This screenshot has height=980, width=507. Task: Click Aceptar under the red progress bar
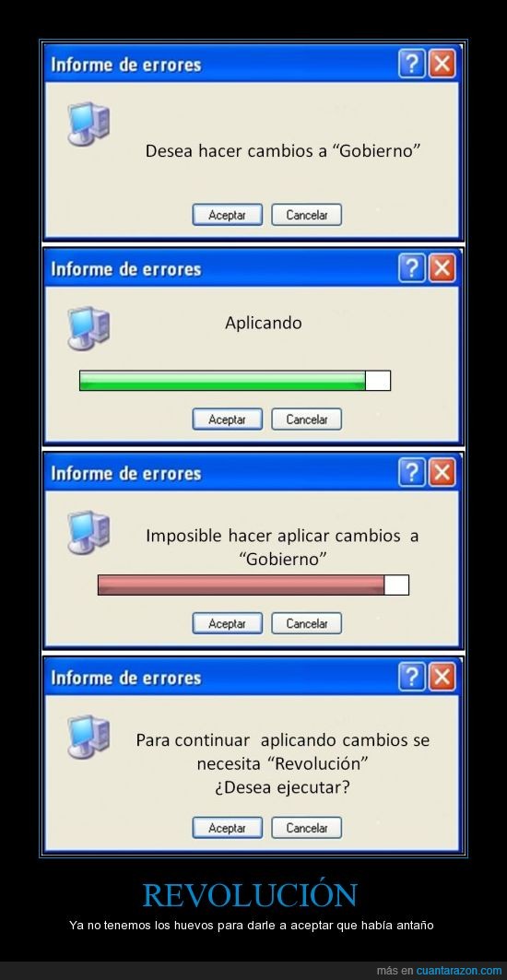point(227,623)
